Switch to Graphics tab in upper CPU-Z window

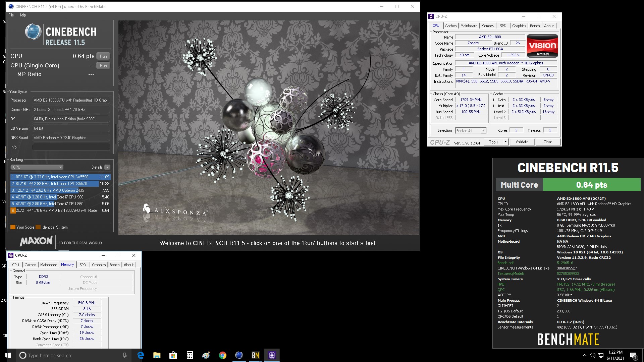click(x=519, y=26)
